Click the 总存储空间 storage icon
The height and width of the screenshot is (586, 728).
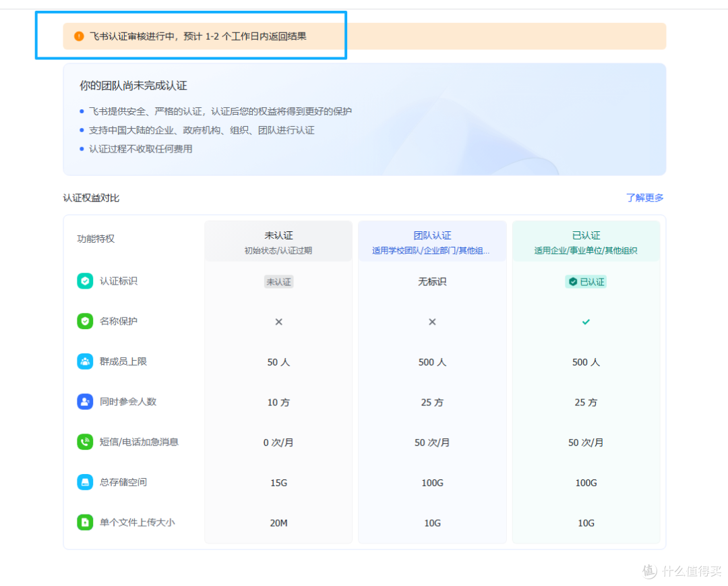[x=85, y=482]
